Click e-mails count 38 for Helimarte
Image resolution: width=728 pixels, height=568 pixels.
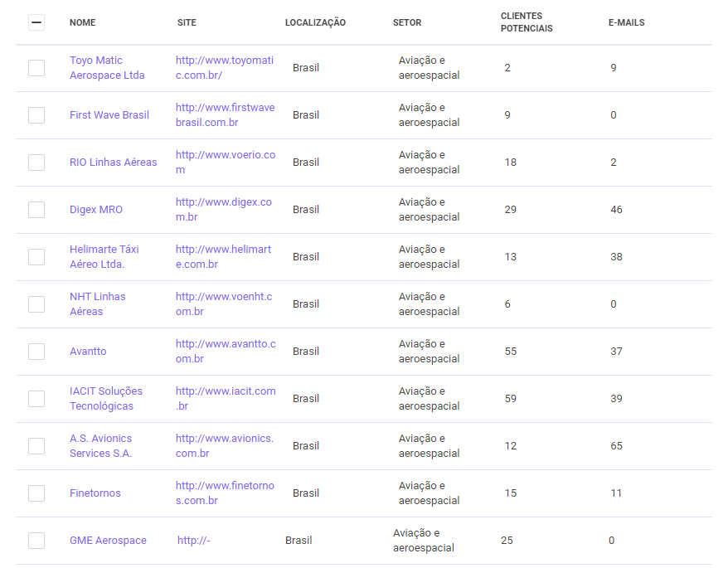(616, 257)
